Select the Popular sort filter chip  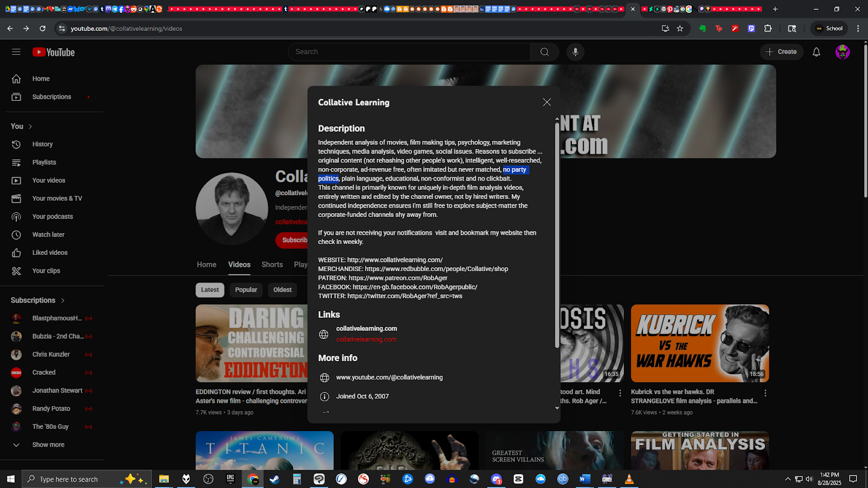click(x=246, y=290)
